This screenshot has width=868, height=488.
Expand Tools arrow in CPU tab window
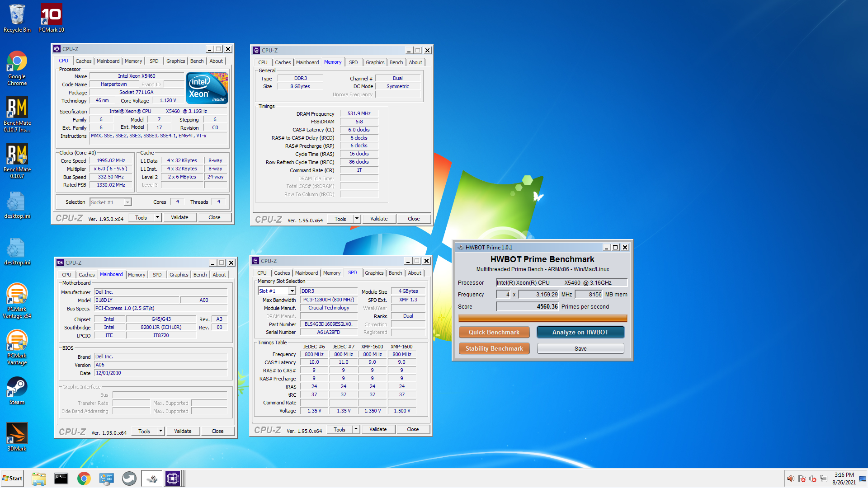(157, 217)
